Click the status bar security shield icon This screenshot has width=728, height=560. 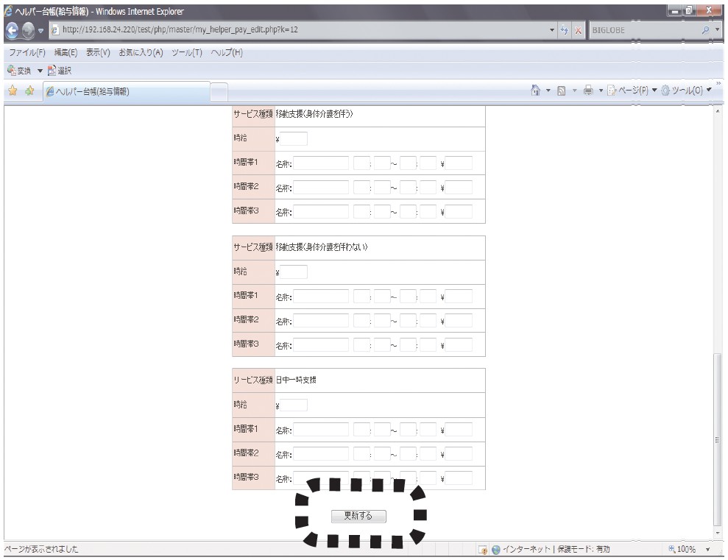483,549
